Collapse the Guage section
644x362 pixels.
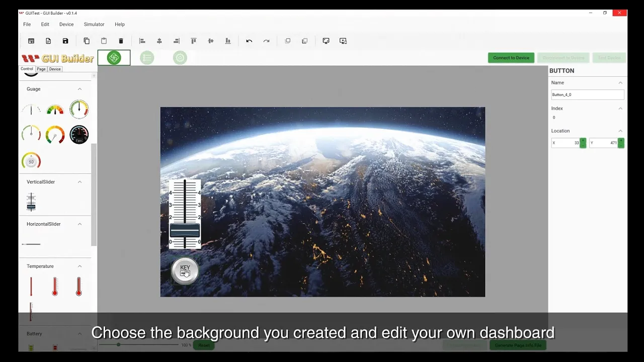coord(79,89)
